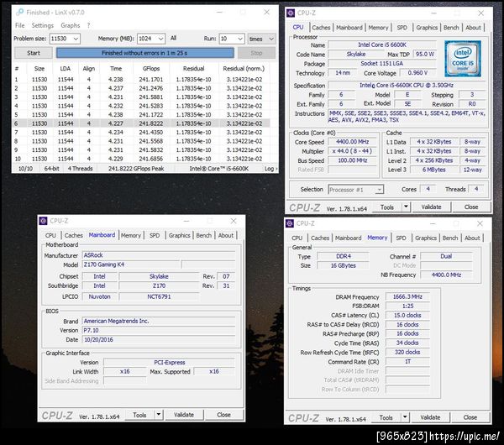The width and height of the screenshot is (504, 445).
Task: Open Tools dropdown arrow in CPU-Z Memory window
Action: [x=405, y=417]
